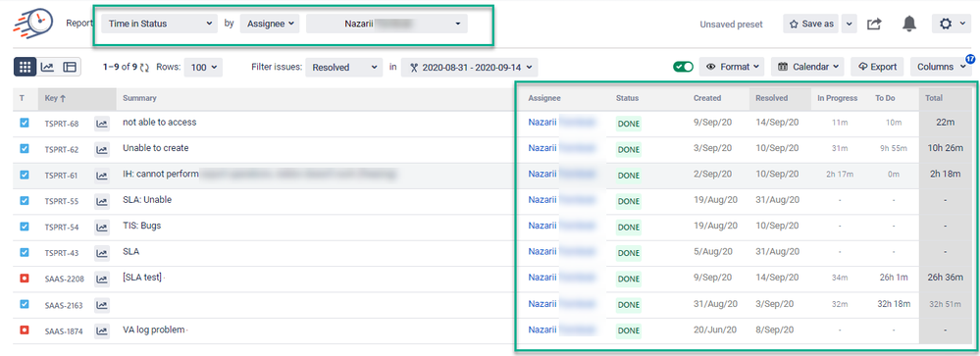Viewport: 980px width, 356px height.
Task: Open chart for TSPRT-43
Action: (x=101, y=252)
